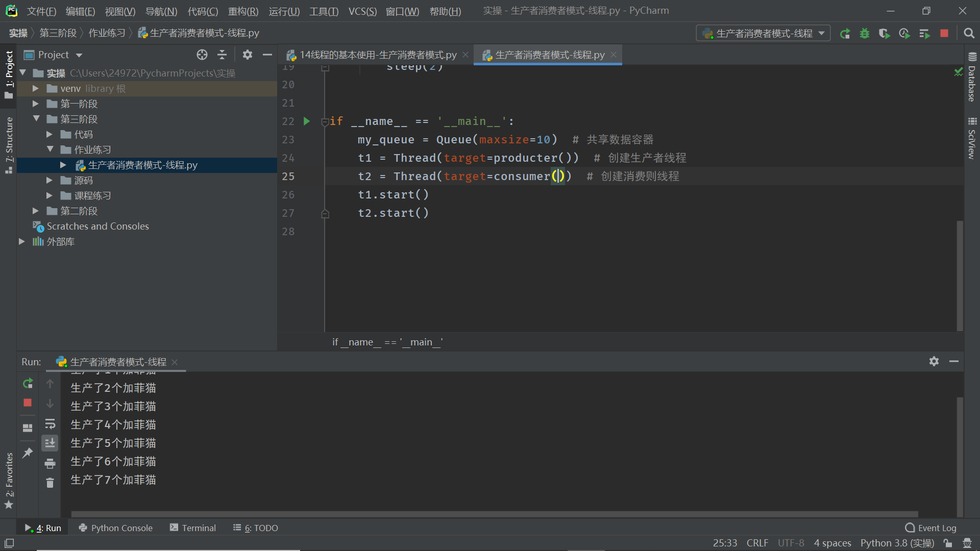Expand the venv folder
This screenshot has height=551, width=980.
35,88
